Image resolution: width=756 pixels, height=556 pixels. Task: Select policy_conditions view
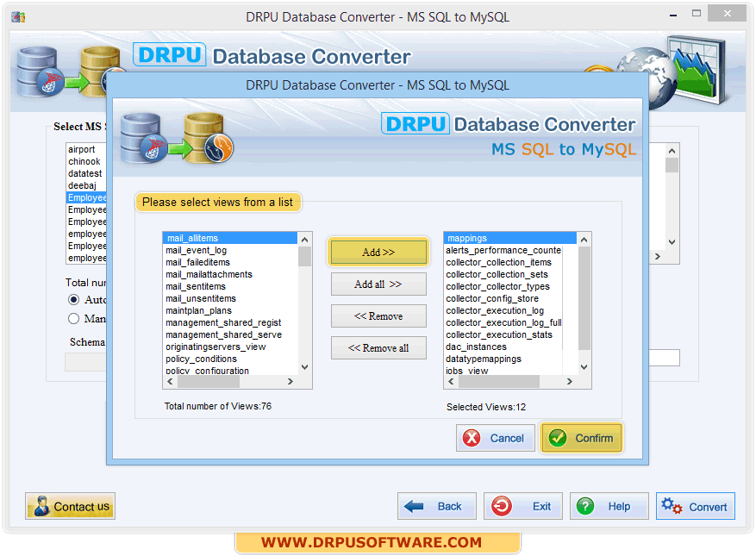[x=230, y=359]
